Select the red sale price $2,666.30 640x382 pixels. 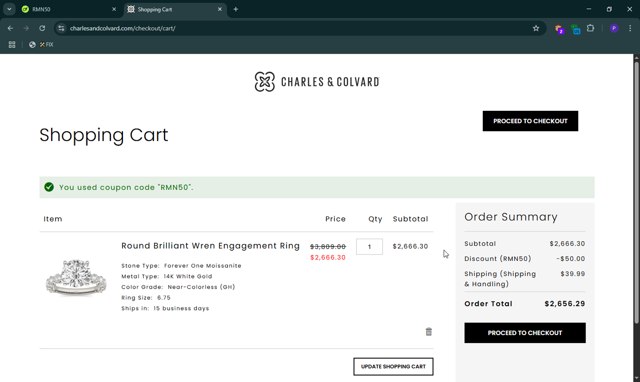click(x=328, y=258)
